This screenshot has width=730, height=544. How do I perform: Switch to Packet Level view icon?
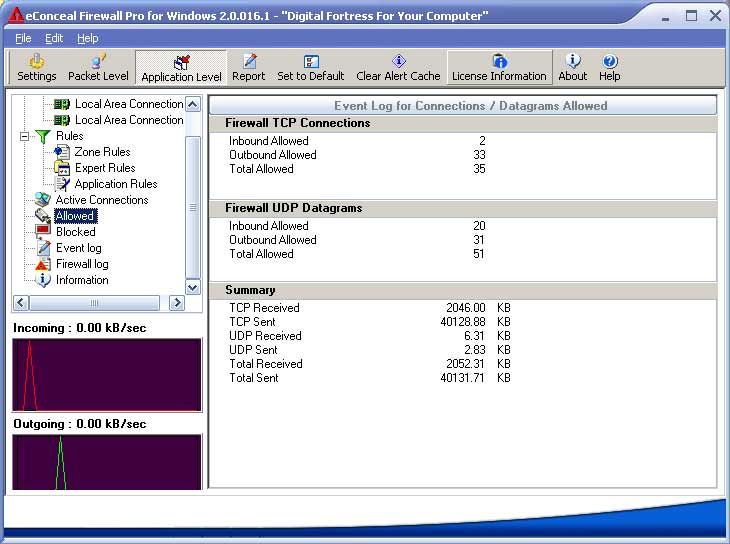coord(98,61)
